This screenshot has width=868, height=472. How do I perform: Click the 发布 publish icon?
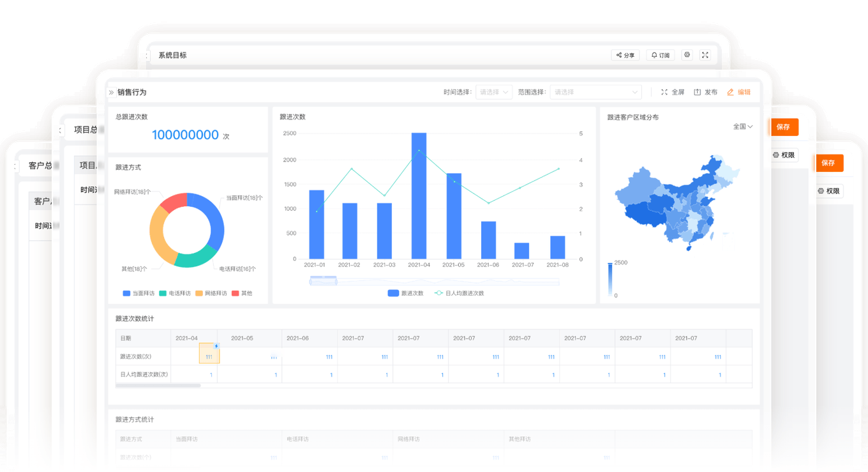click(x=698, y=93)
